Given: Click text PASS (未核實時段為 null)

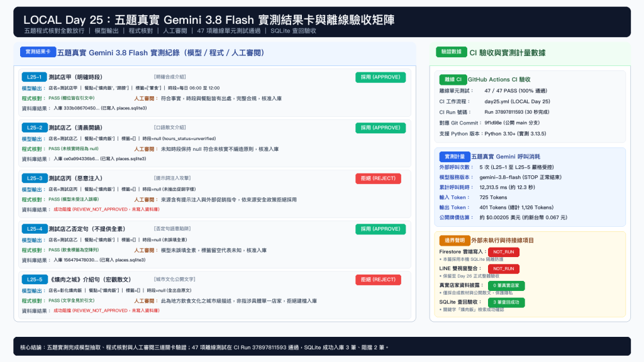Looking at the screenshot, I should click(x=74, y=148).
